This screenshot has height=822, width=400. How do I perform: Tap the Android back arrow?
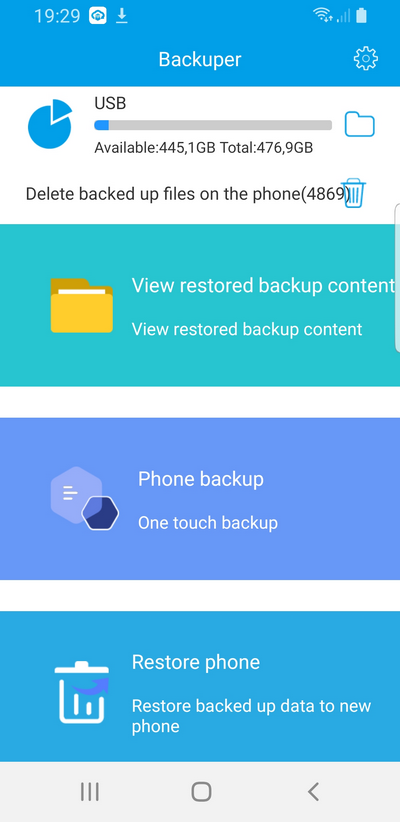[x=313, y=792]
